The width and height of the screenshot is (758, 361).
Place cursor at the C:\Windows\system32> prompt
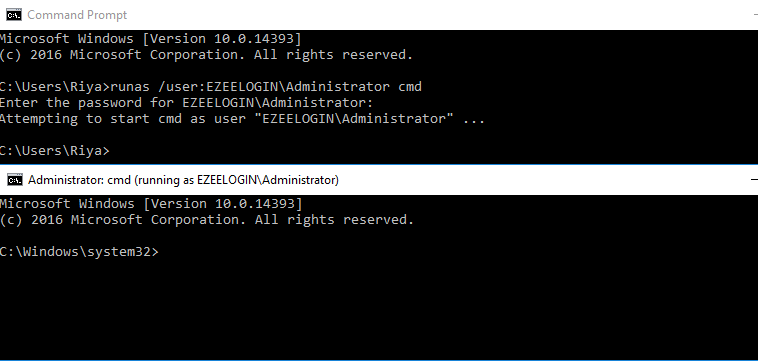pyautogui.click(x=79, y=252)
